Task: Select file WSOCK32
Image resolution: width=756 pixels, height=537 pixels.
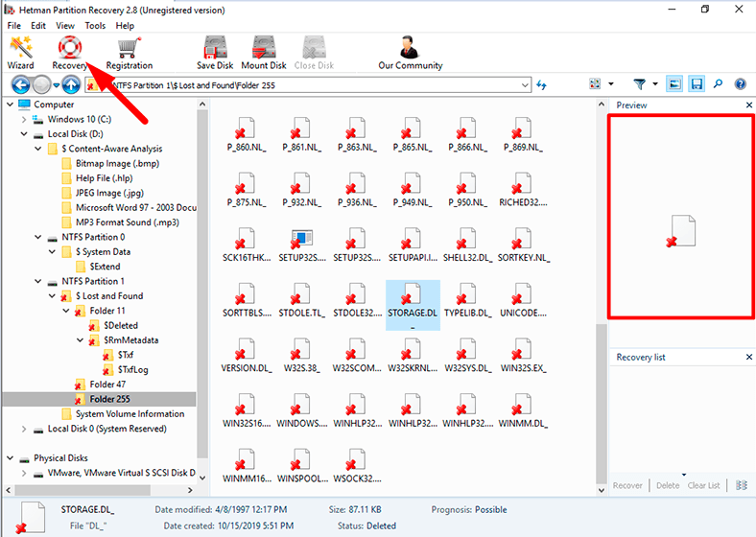Action: point(357,466)
